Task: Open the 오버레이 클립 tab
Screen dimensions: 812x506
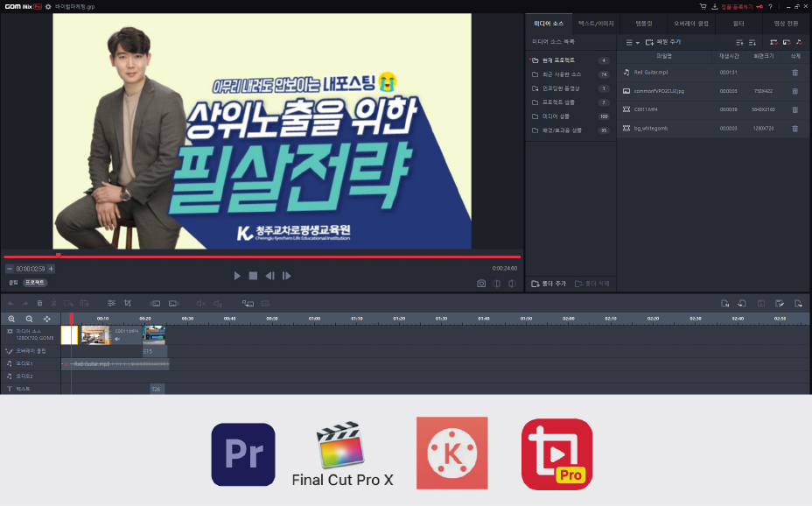Action: click(691, 24)
